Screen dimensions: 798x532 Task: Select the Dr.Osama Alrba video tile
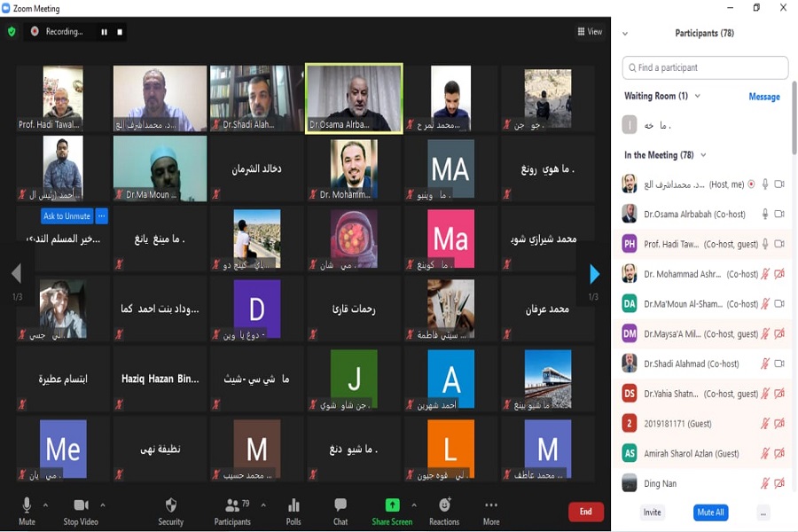click(354, 98)
